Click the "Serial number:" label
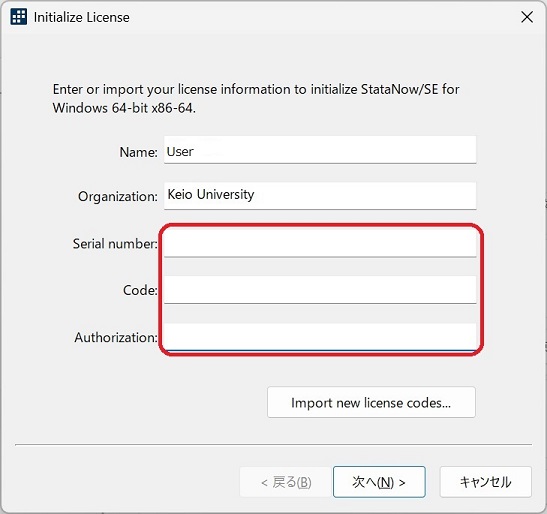Viewport: 547px width, 514px height. (x=115, y=244)
